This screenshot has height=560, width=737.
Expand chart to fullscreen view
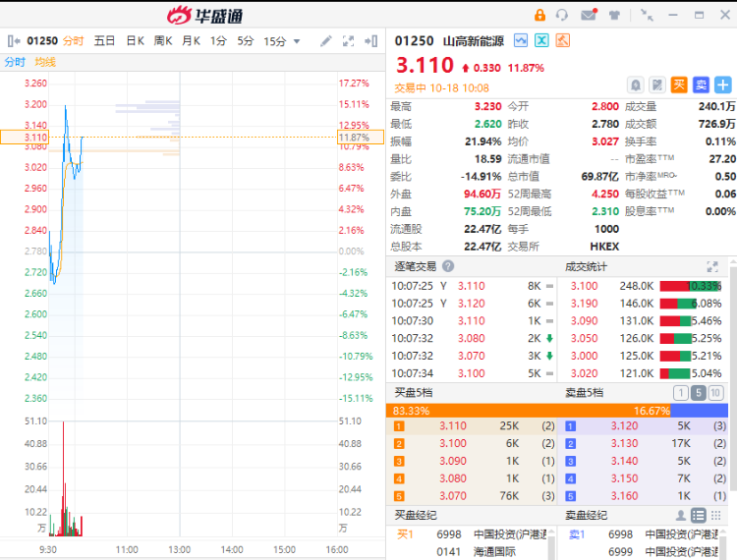pos(348,41)
